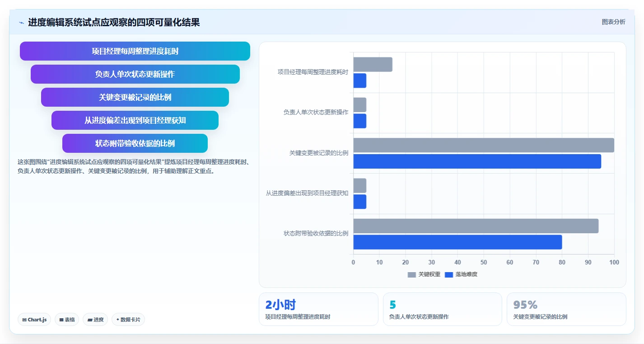Click chart axis label 关键变更被记录的比例

click(319, 153)
